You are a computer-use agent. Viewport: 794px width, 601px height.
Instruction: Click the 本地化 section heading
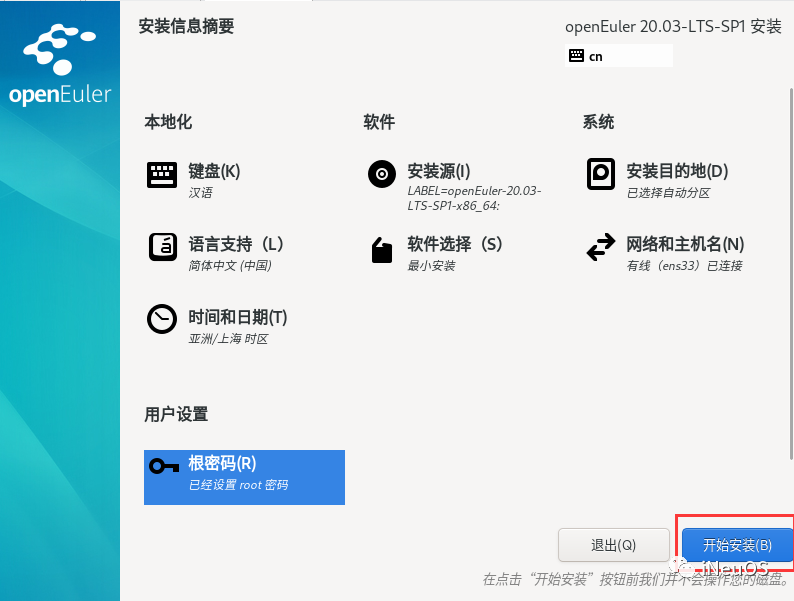(168, 122)
